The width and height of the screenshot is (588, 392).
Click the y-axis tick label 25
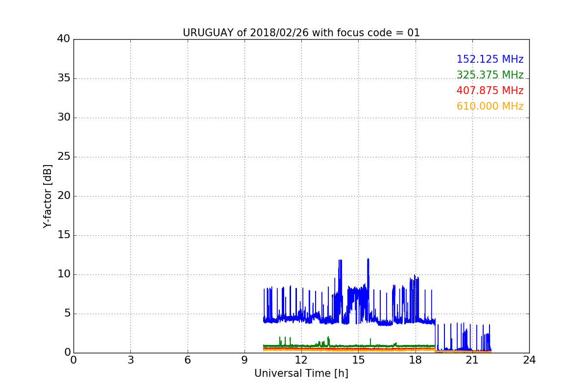tap(64, 157)
